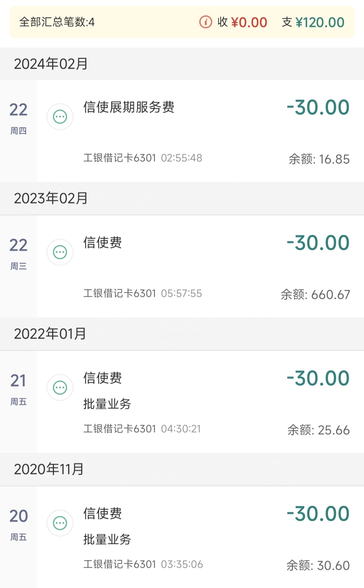
Task: Tap the category icon for 信使展期服务费
Action: (60, 117)
